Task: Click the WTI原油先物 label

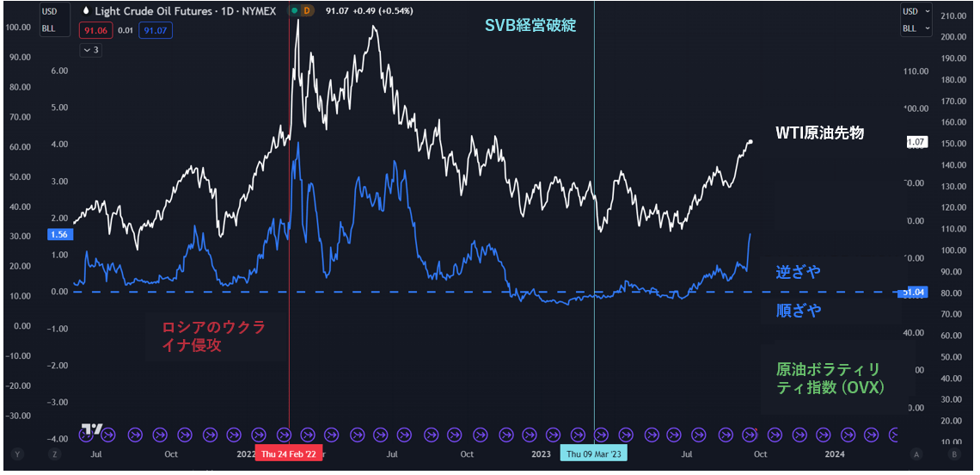Action: (819, 133)
